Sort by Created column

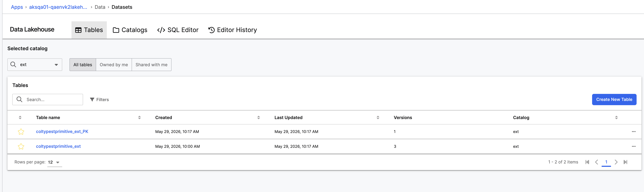tap(258, 117)
